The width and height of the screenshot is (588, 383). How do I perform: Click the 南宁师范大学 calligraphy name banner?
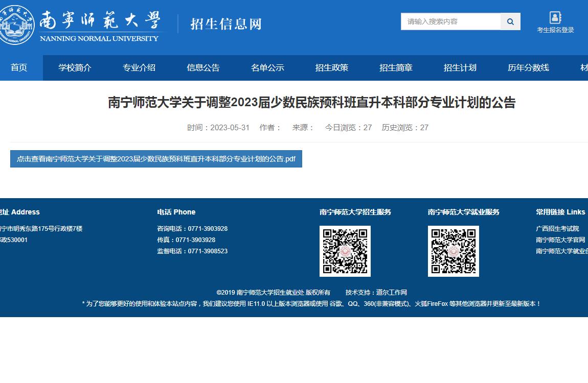click(x=100, y=20)
